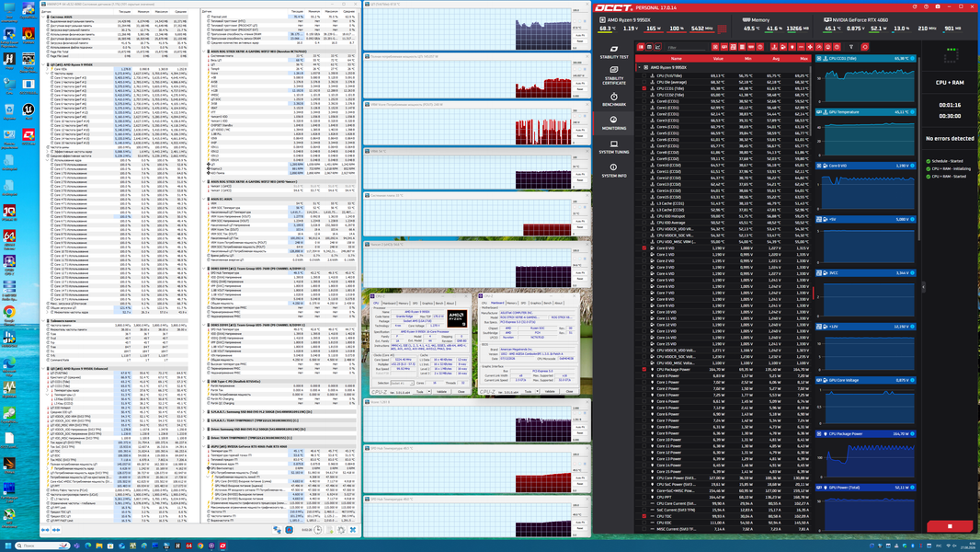Click Validate in CPU-Z CPU window
Viewport: 980px width, 552px height.
coord(442,392)
